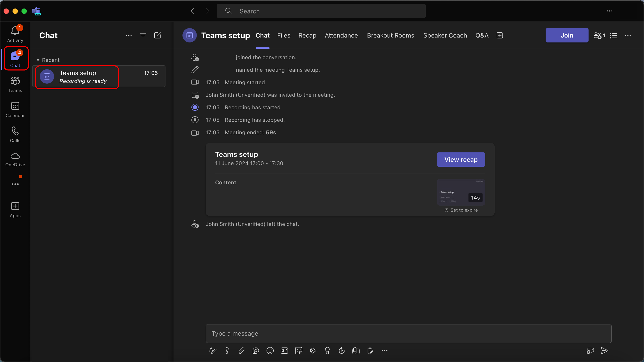Open the Calendar view
The image size is (644, 362).
pos(15,109)
